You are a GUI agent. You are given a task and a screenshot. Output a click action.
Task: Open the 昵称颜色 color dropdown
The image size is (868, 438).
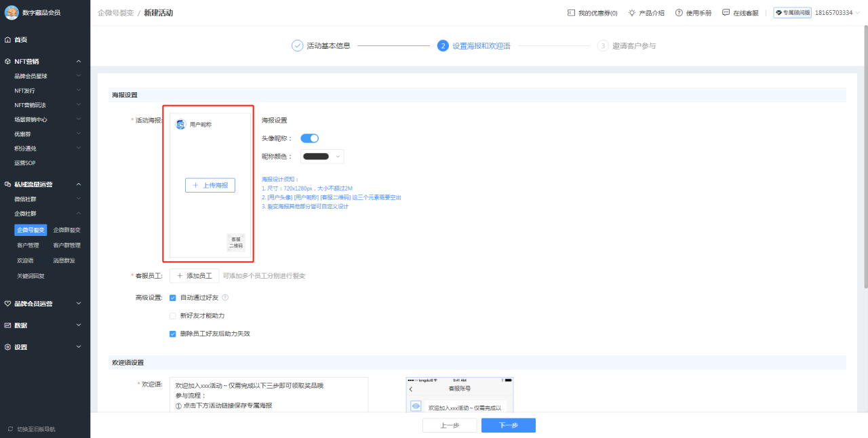pos(322,156)
